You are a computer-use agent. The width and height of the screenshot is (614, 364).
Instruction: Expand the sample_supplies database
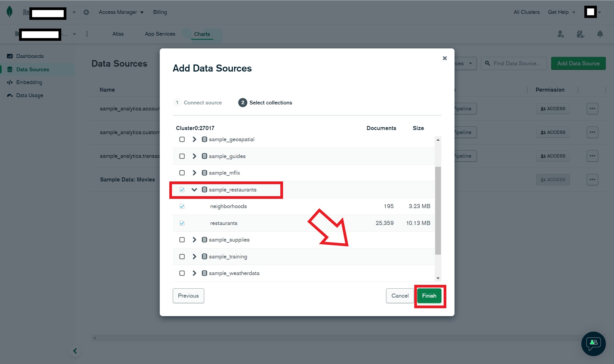[194, 240]
